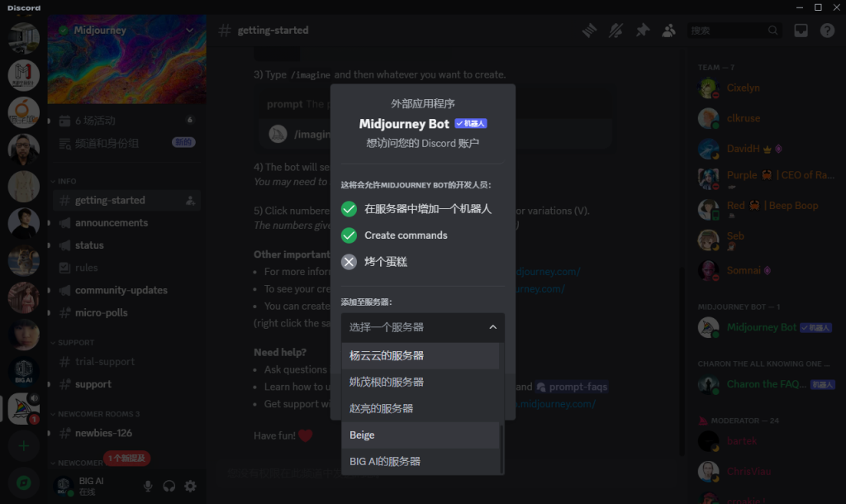Toggle the bake-a-cake permission cross
The height and width of the screenshot is (504, 846).
point(349,262)
